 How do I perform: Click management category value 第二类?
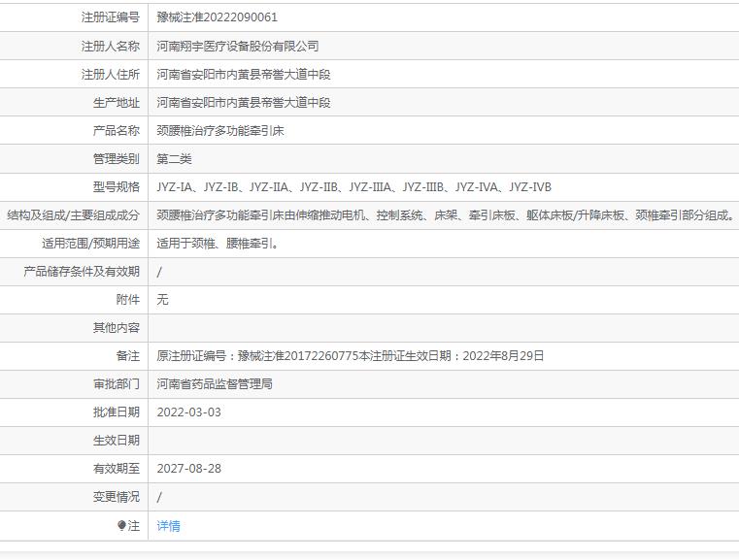[174, 159]
